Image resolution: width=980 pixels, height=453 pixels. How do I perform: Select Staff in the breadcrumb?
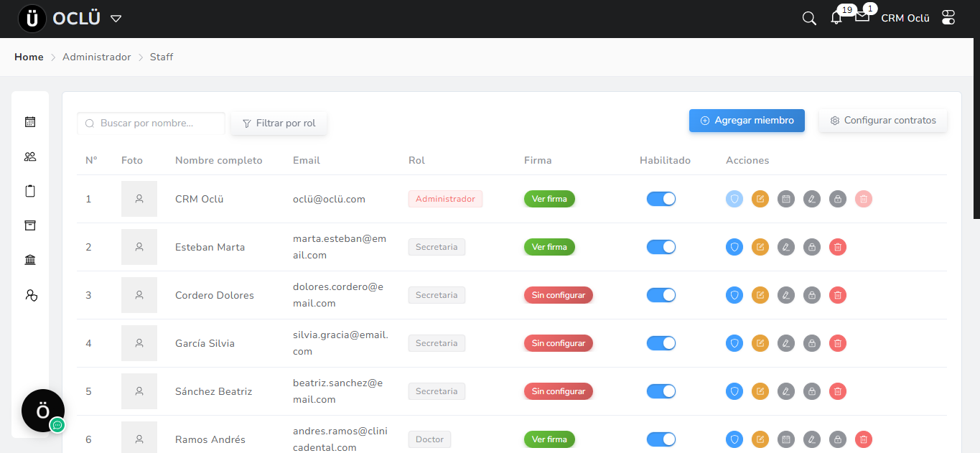tap(162, 57)
